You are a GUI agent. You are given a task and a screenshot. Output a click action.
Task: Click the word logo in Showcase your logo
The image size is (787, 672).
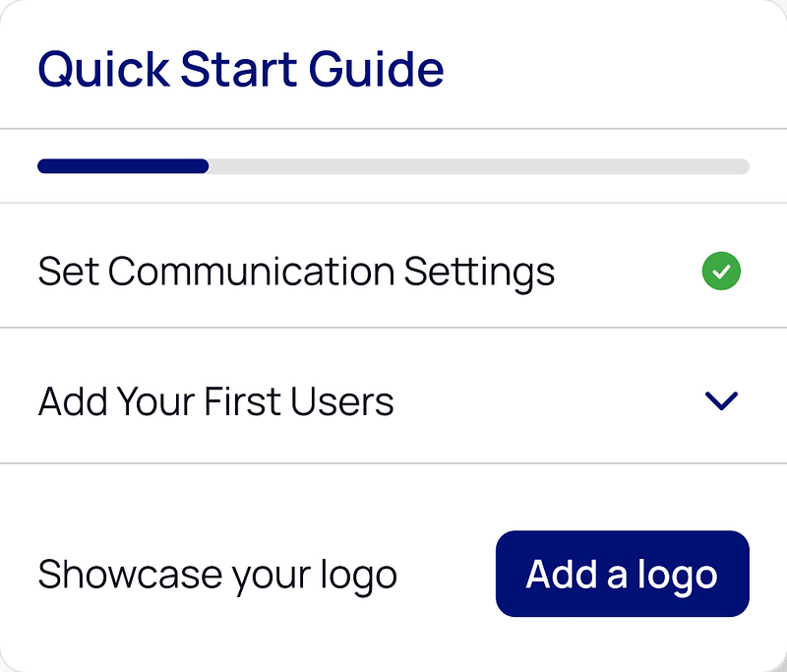click(x=359, y=577)
